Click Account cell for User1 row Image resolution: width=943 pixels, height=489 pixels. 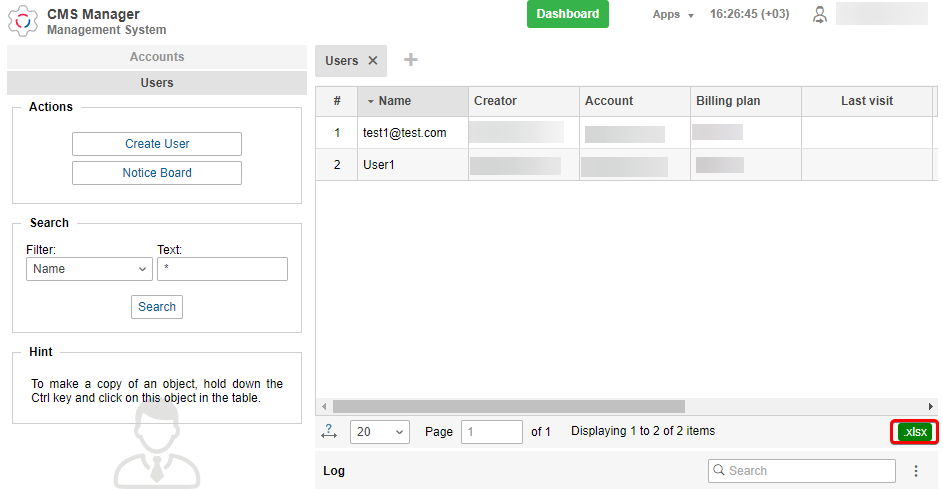(x=635, y=165)
